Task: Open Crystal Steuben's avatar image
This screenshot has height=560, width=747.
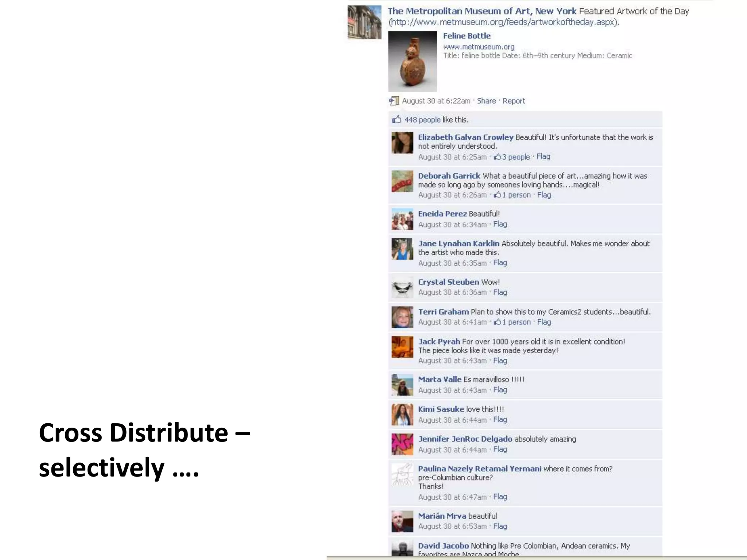Action: pos(402,287)
